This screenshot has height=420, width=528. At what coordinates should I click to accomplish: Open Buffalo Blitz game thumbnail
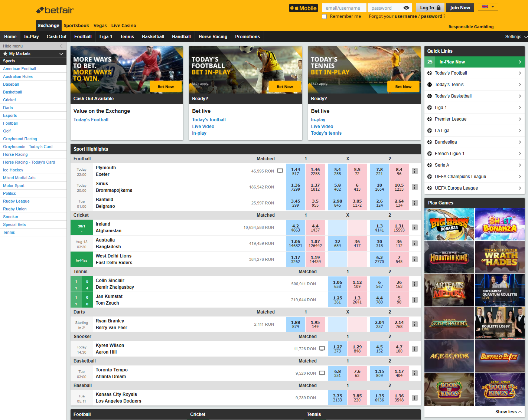point(500,356)
